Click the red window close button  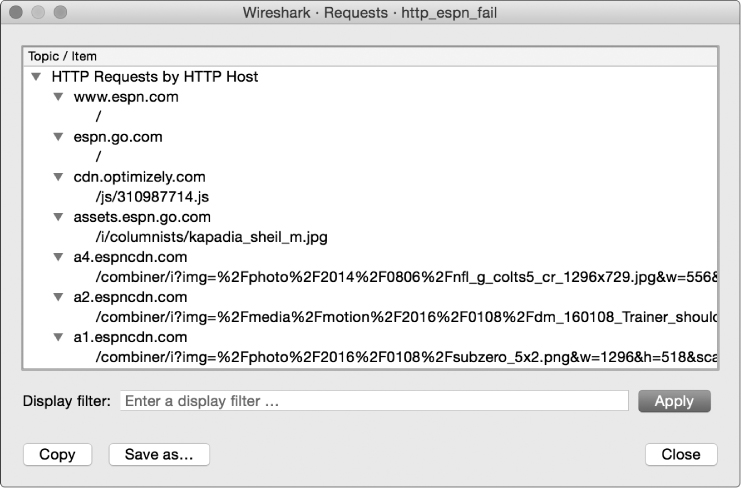point(16,12)
